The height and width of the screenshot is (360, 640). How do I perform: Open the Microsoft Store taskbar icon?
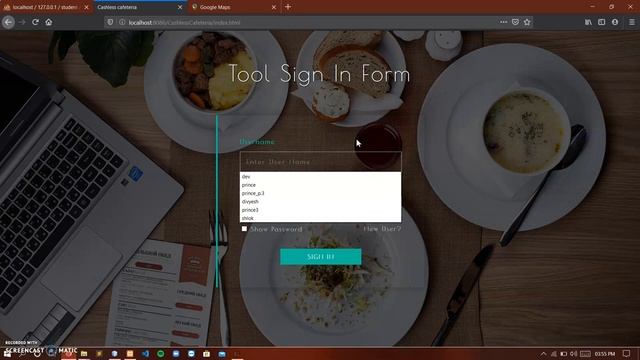coord(207,353)
